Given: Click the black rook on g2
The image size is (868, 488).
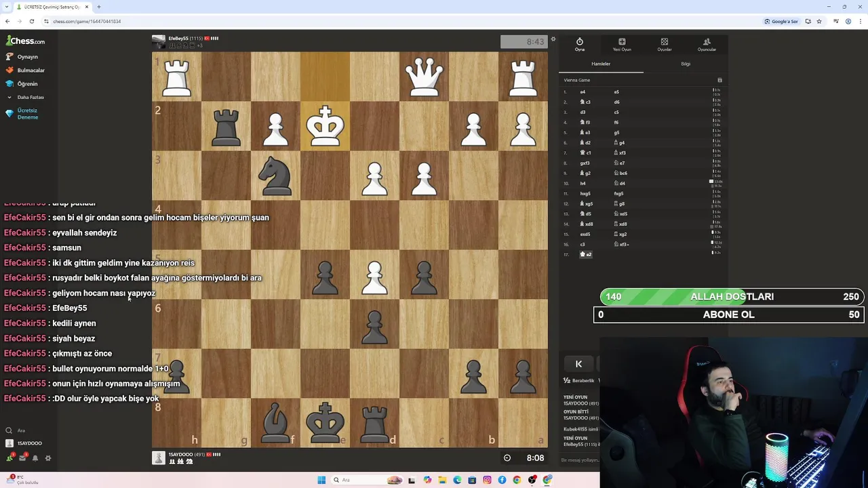Looking at the screenshot, I should [226, 126].
